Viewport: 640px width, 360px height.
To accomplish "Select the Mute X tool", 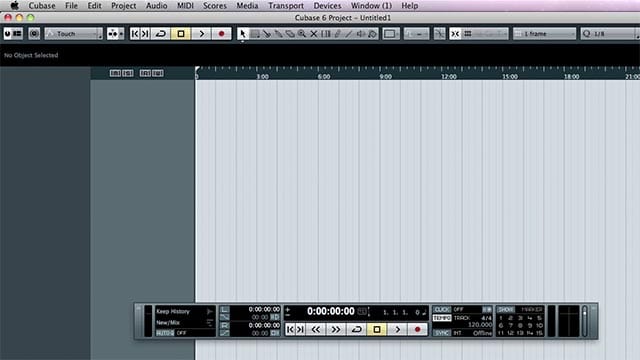I will (314, 34).
